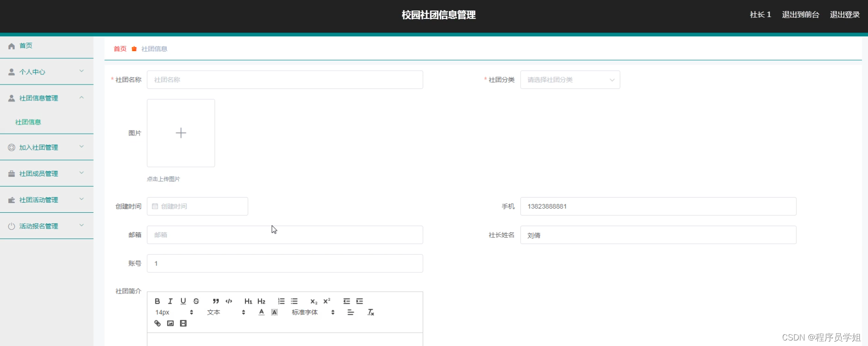This screenshot has width=868, height=346.
Task: Expand 加入社团管理 sidebar menu
Action: [x=46, y=147]
